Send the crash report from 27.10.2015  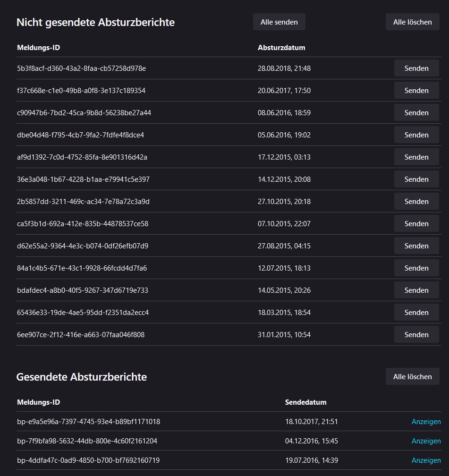click(416, 202)
